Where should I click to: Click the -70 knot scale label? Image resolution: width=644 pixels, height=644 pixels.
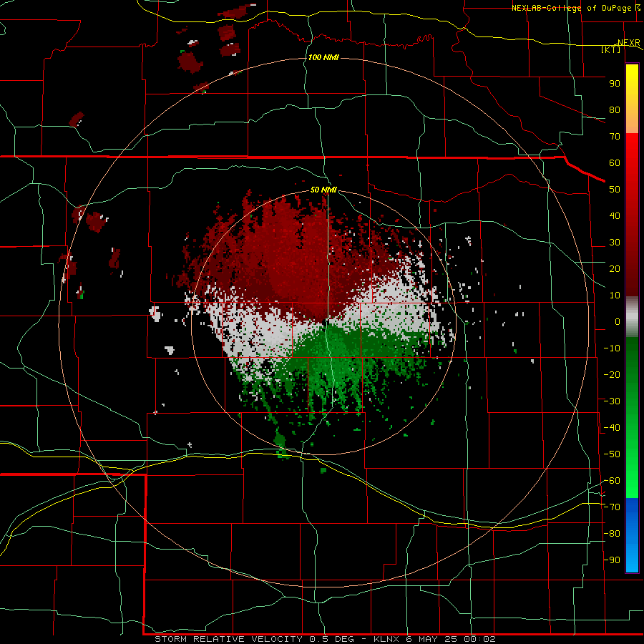point(612,507)
